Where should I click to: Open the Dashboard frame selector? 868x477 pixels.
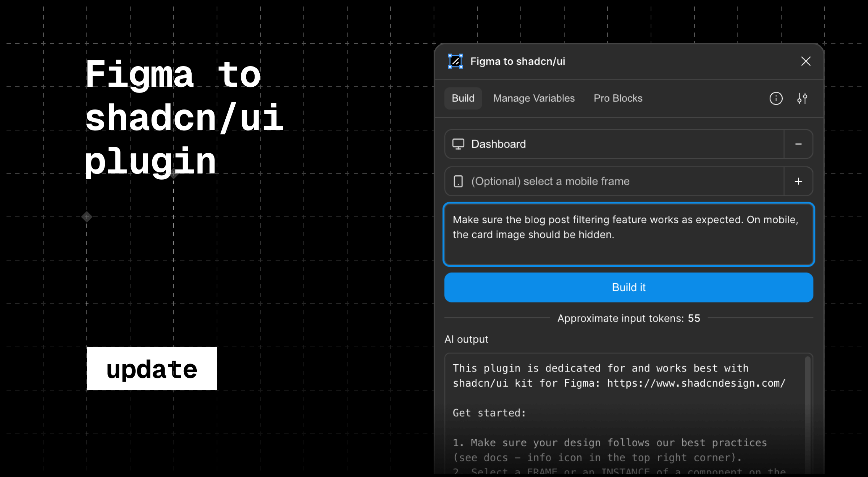[x=615, y=144]
